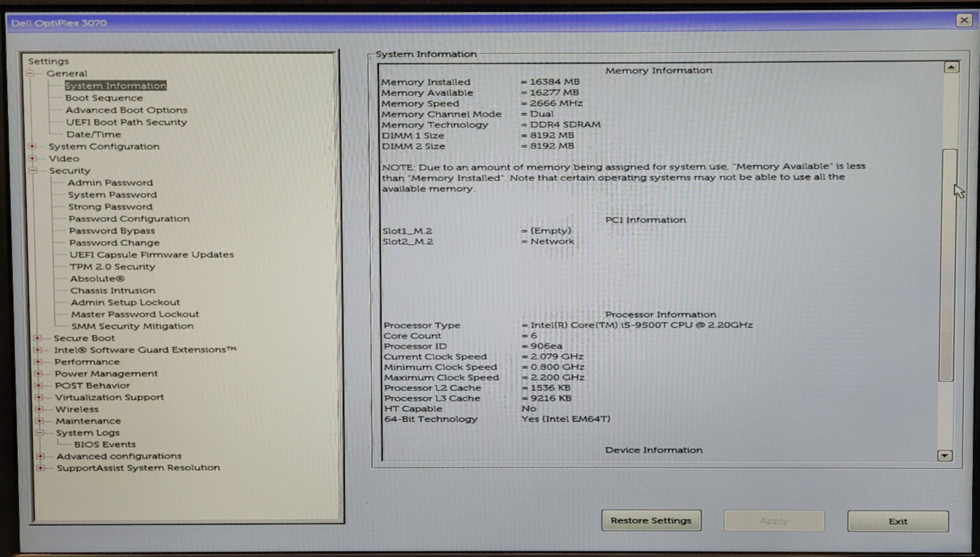
Task: Open Password Configuration settings
Action: [x=129, y=218]
